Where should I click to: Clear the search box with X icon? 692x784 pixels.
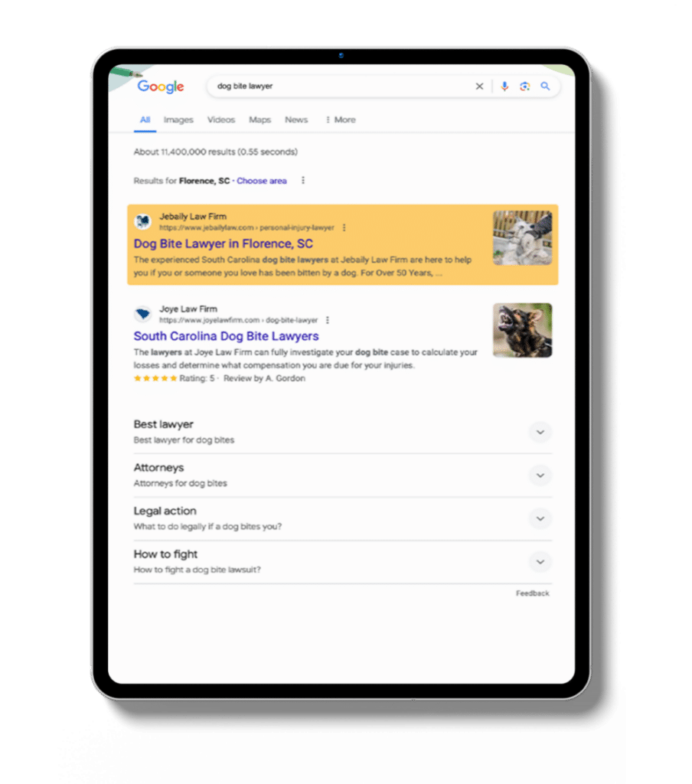pos(479,87)
